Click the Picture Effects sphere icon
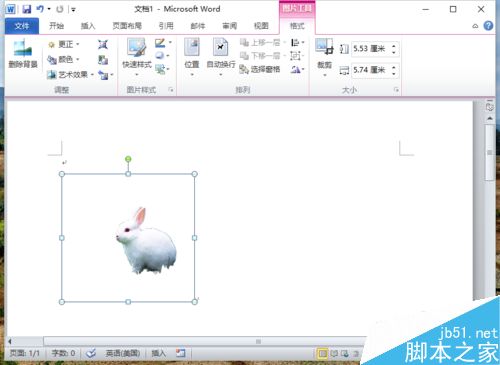500x365 pixels. point(160,55)
